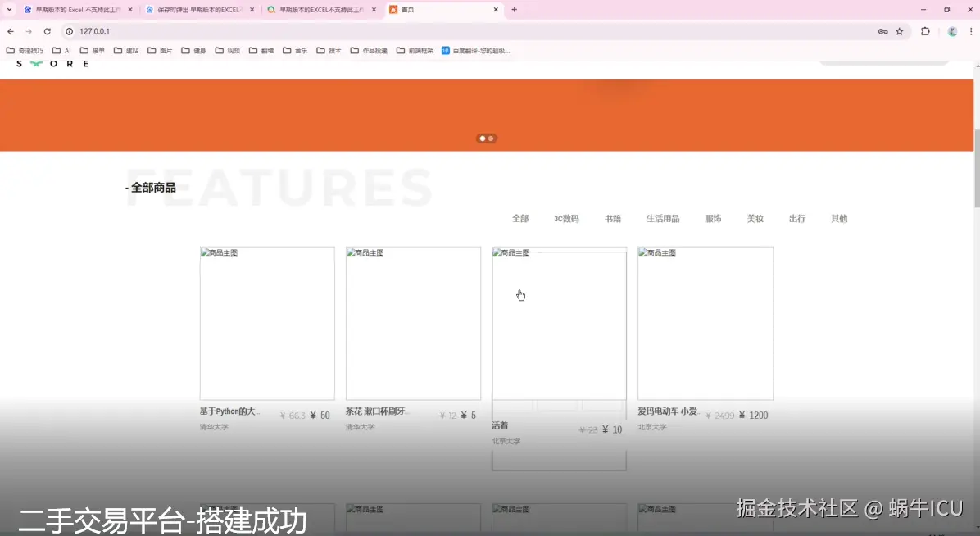Filter products by 3C数码 category

[x=566, y=218]
